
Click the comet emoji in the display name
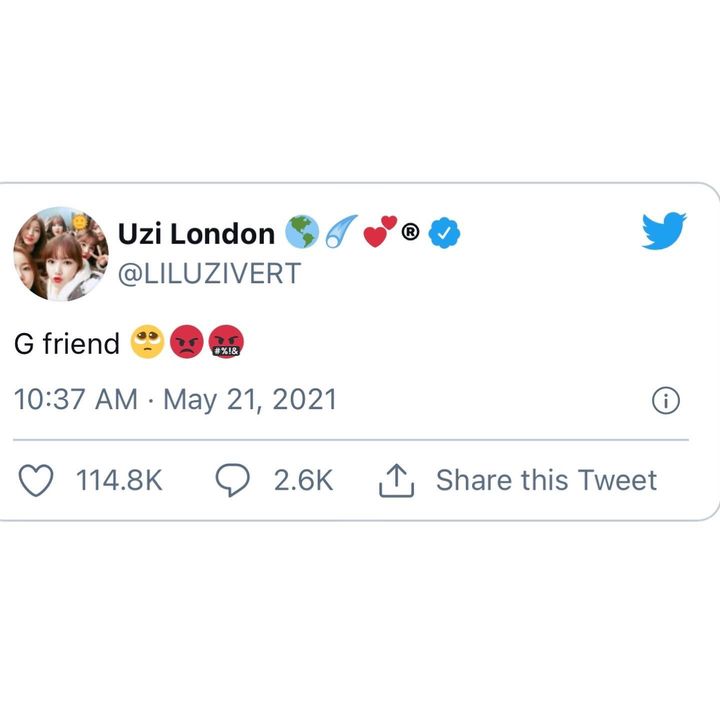(x=337, y=233)
